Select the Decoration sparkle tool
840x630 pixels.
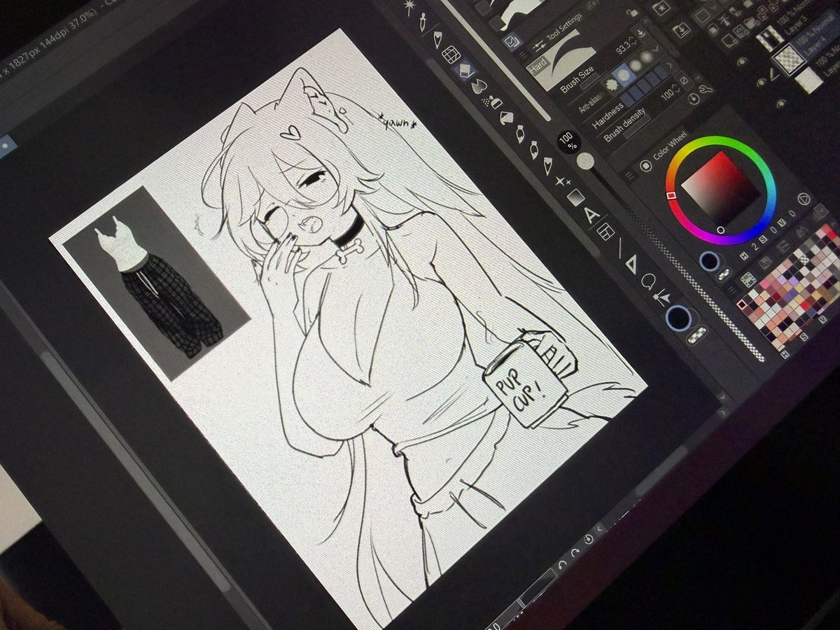click(x=562, y=181)
